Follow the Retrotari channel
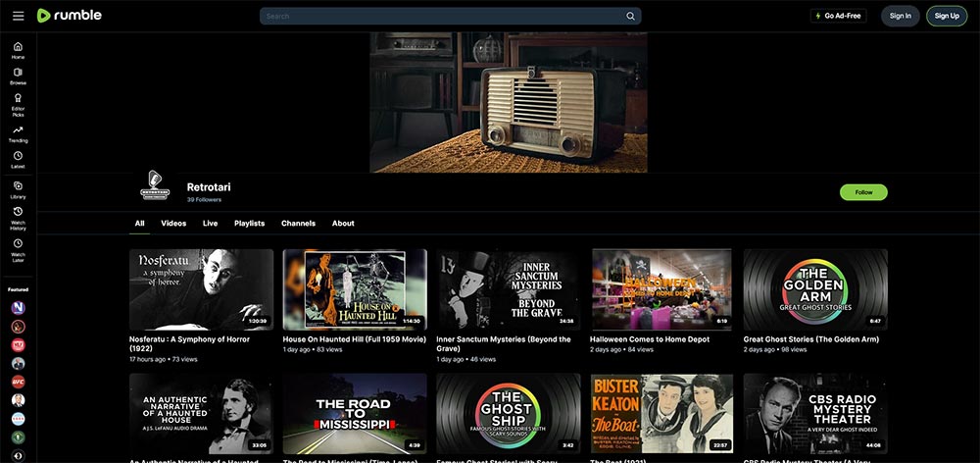 863,192
